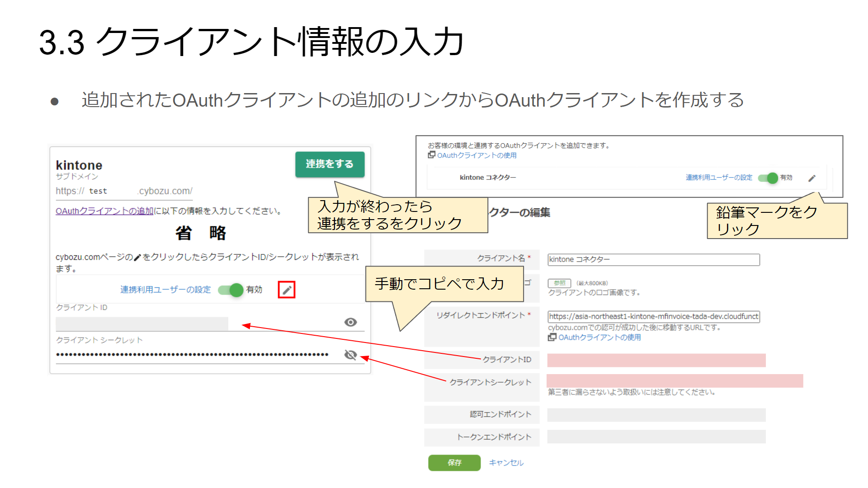Click the green 保存 button
Screen dimensions: 868x488
coord(454,463)
